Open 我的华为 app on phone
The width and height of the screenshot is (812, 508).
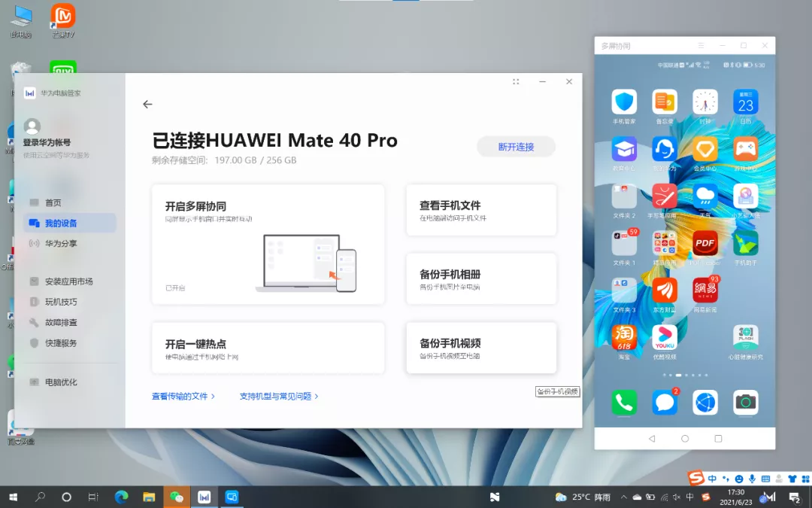click(x=665, y=149)
